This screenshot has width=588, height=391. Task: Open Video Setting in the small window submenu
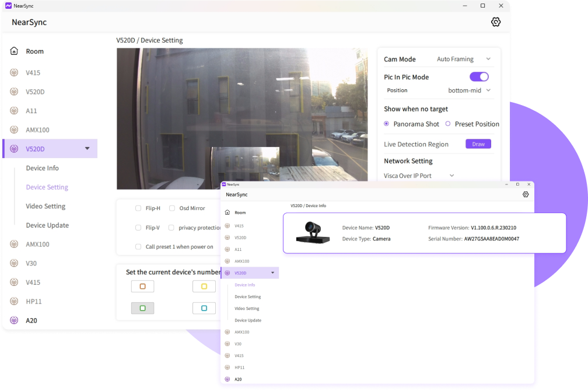pyautogui.click(x=247, y=309)
